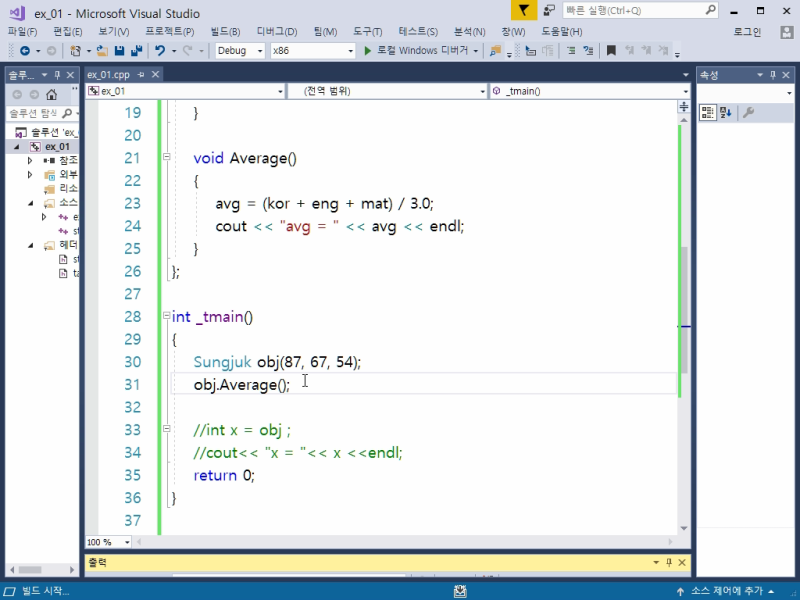This screenshot has width=800, height=600.
Task: Collapse the 헤더 folder node
Action: [x=31, y=245]
